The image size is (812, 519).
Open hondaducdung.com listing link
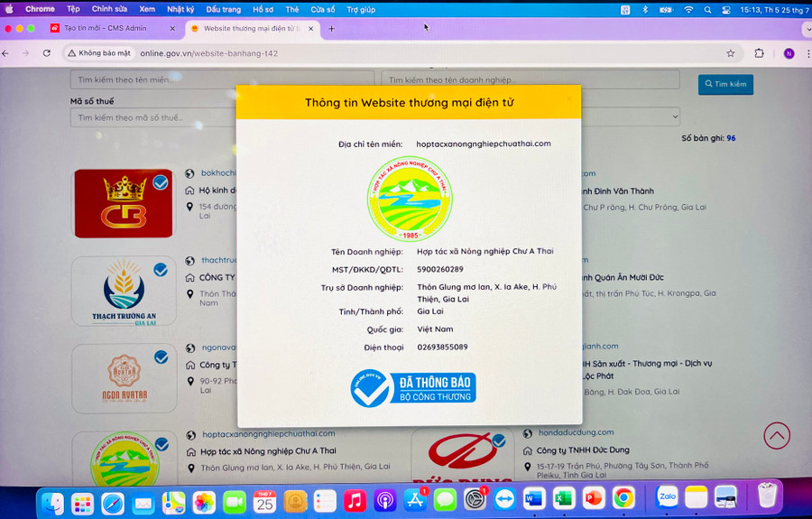576,432
